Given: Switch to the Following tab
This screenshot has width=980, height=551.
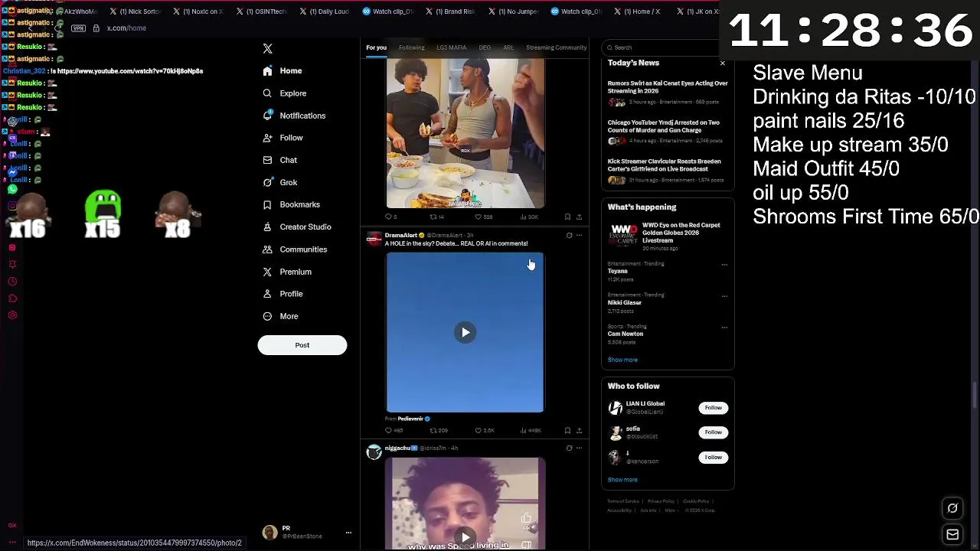Looking at the screenshot, I should [x=411, y=47].
